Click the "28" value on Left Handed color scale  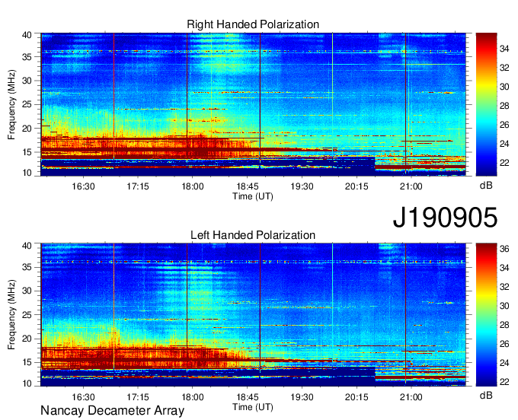(x=504, y=325)
